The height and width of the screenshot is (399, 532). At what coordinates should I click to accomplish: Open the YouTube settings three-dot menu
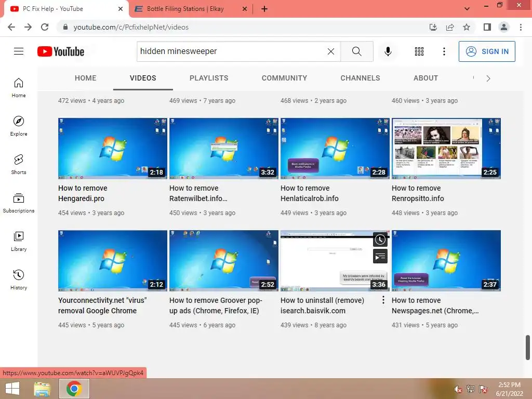(x=444, y=51)
